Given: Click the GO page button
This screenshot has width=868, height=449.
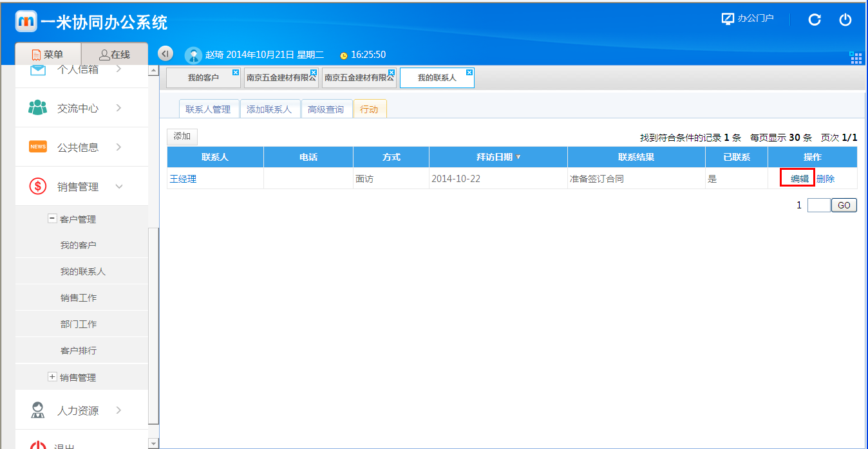Looking at the screenshot, I should (844, 206).
